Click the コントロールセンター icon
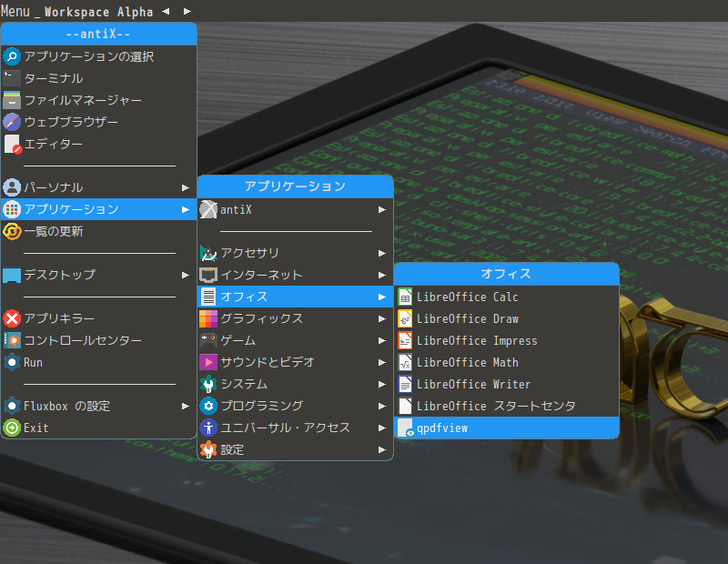Screen dimensions: 728x564 coord(12,340)
